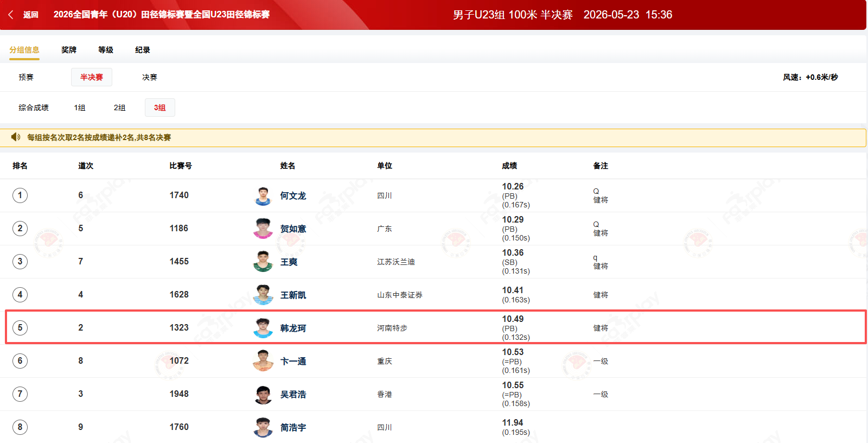Open the 纪录 tab

[x=143, y=50]
